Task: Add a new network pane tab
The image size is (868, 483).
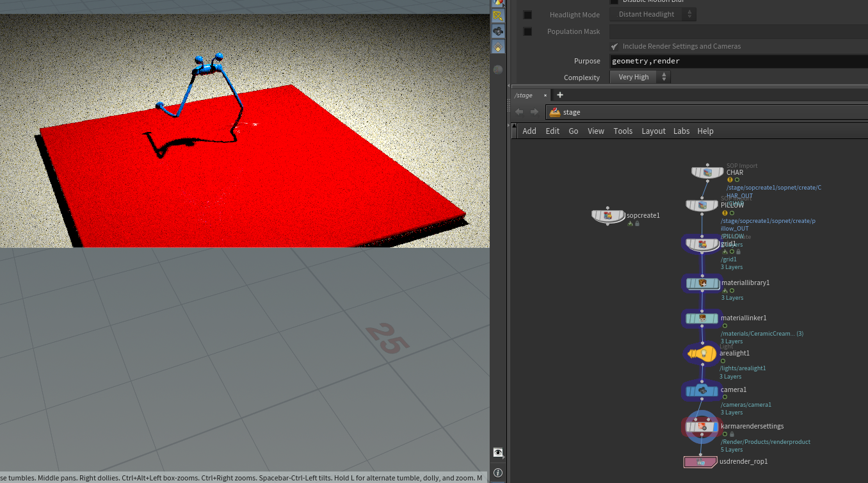Action: 560,95
